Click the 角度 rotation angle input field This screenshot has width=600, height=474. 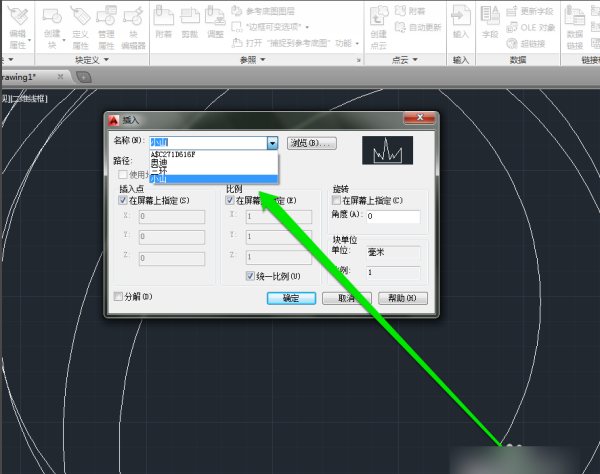click(x=392, y=216)
